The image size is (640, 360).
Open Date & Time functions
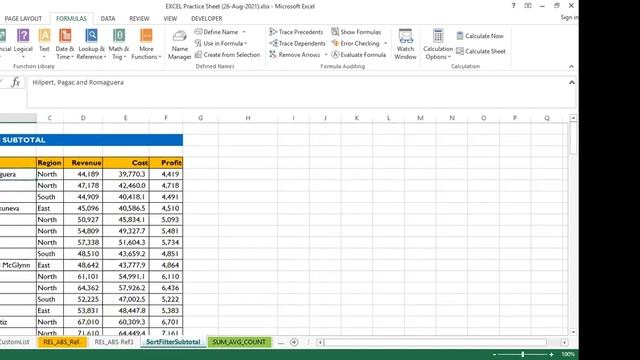[x=64, y=43]
